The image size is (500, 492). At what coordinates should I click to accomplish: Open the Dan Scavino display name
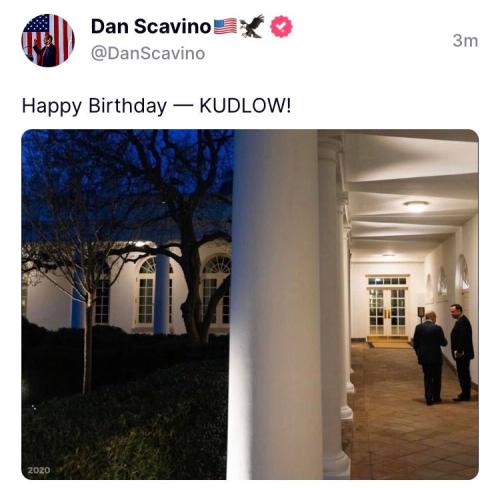tap(151, 26)
